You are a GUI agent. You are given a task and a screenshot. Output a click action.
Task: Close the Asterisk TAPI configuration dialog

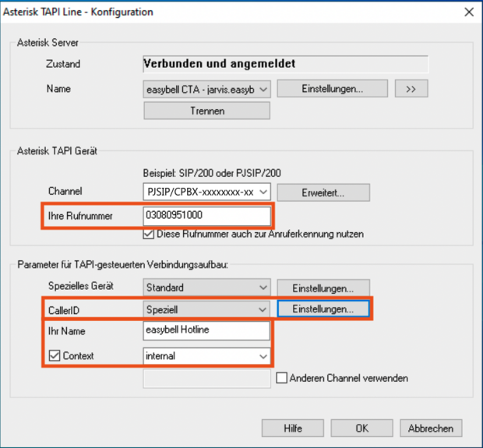468,12
